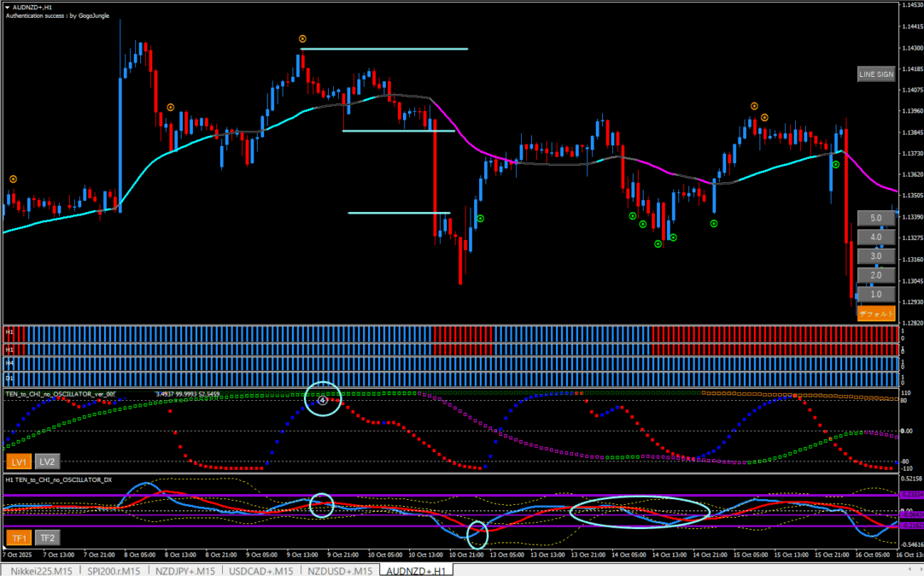Select the circled number 4 marker in oscillator
924x576 pixels.
[323, 400]
